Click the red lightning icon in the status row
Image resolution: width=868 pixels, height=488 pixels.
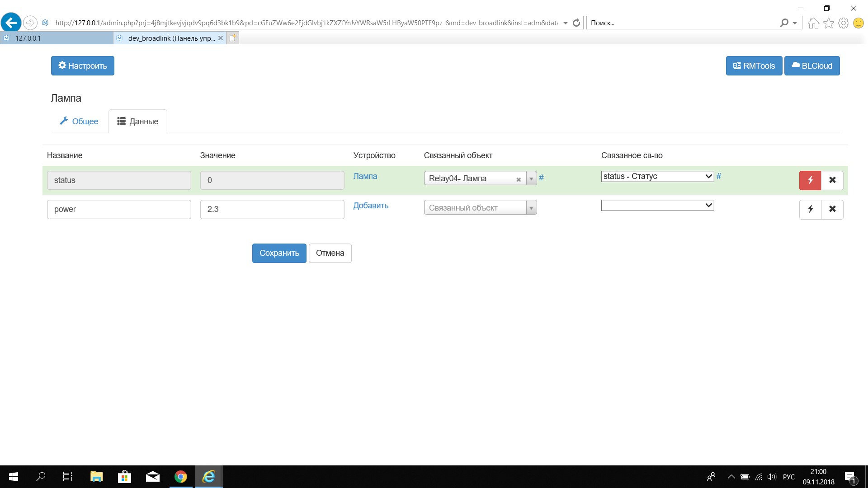810,180
